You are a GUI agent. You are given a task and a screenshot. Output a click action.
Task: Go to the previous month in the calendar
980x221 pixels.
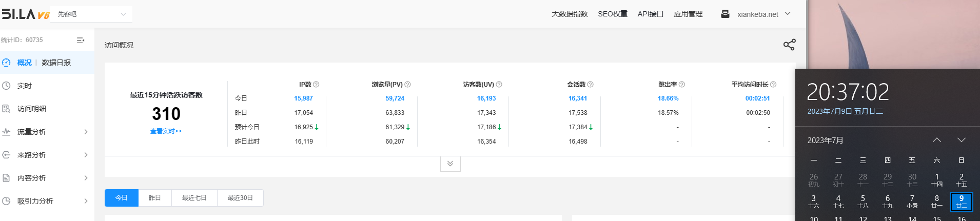coord(936,140)
